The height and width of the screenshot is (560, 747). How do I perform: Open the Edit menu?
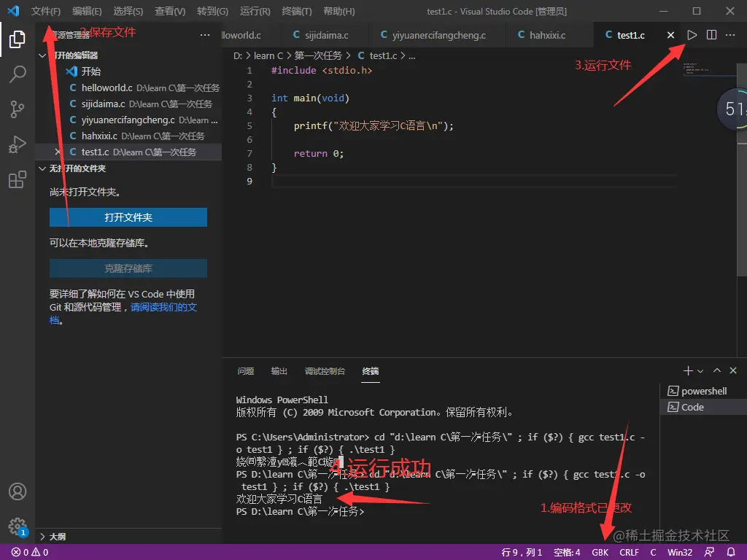click(x=87, y=11)
